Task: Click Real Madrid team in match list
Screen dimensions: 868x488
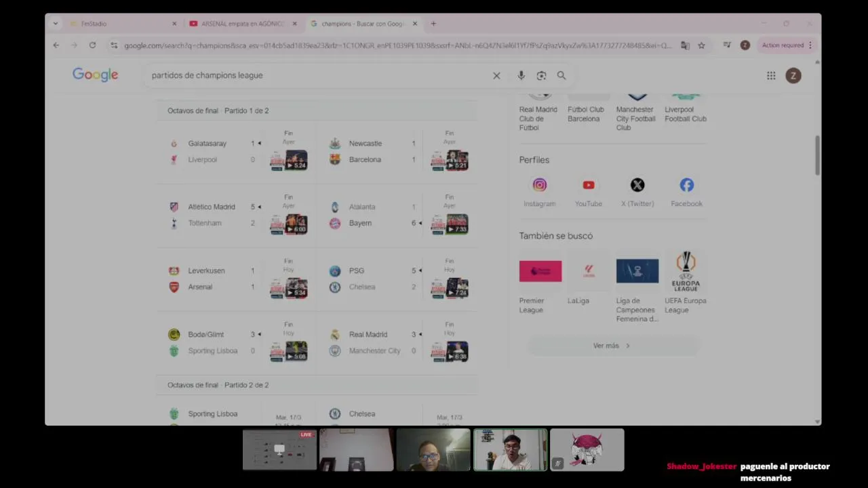Action: [368, 335]
